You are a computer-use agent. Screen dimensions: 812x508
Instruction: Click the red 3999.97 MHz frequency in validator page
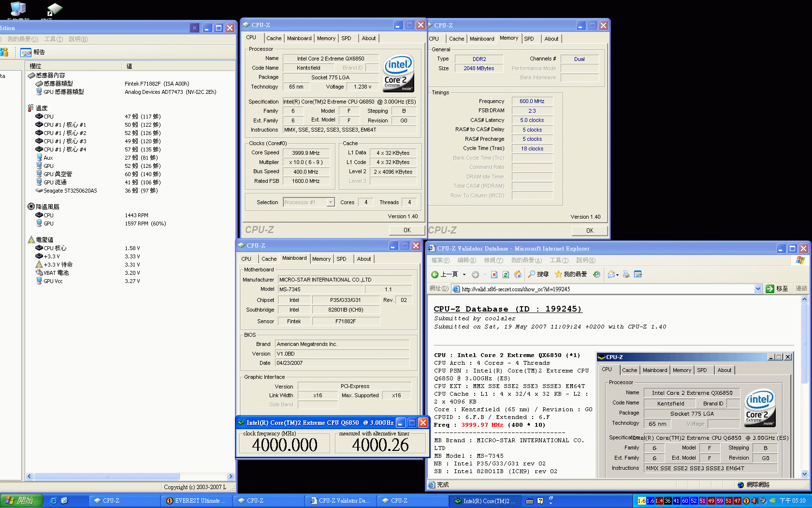tap(482, 425)
